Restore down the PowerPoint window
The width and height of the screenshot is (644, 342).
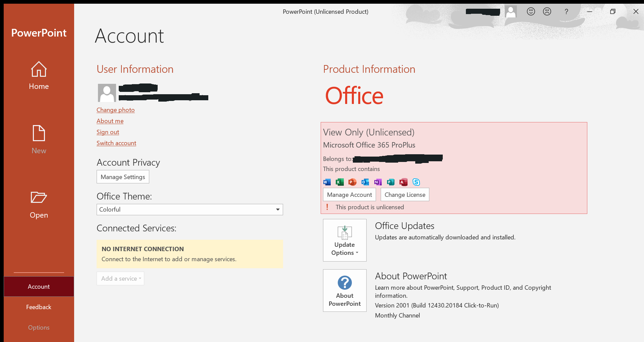point(612,11)
